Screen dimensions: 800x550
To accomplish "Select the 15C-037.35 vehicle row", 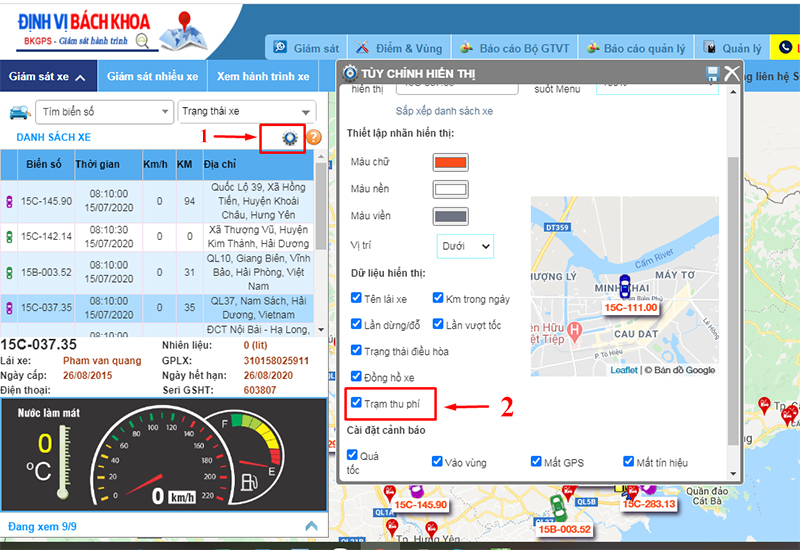I will click(x=157, y=308).
